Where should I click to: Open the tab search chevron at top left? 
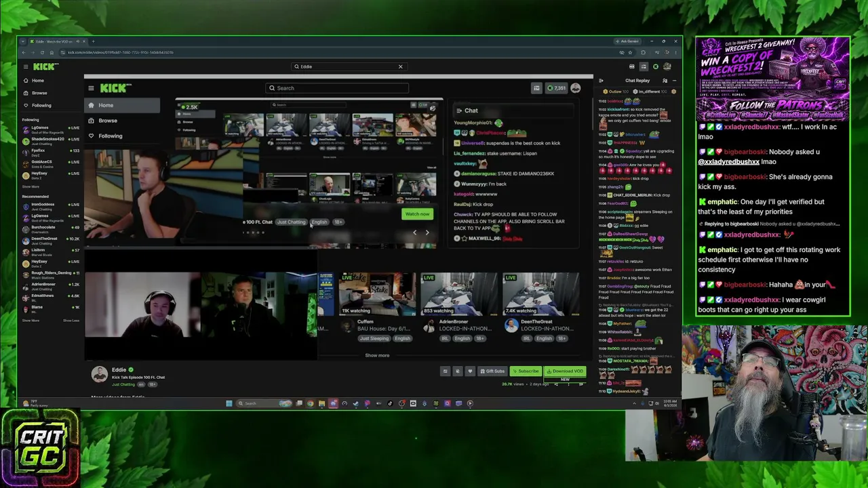[x=22, y=41]
